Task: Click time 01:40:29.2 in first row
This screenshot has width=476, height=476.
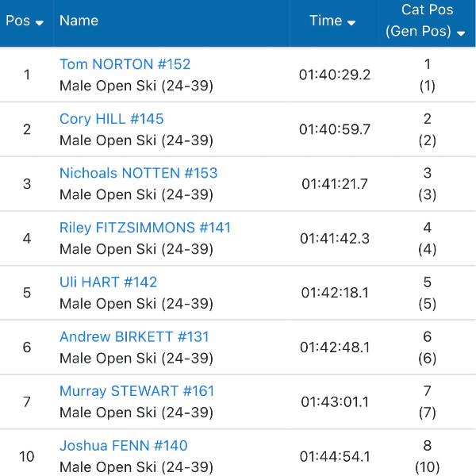Action: tap(335, 75)
